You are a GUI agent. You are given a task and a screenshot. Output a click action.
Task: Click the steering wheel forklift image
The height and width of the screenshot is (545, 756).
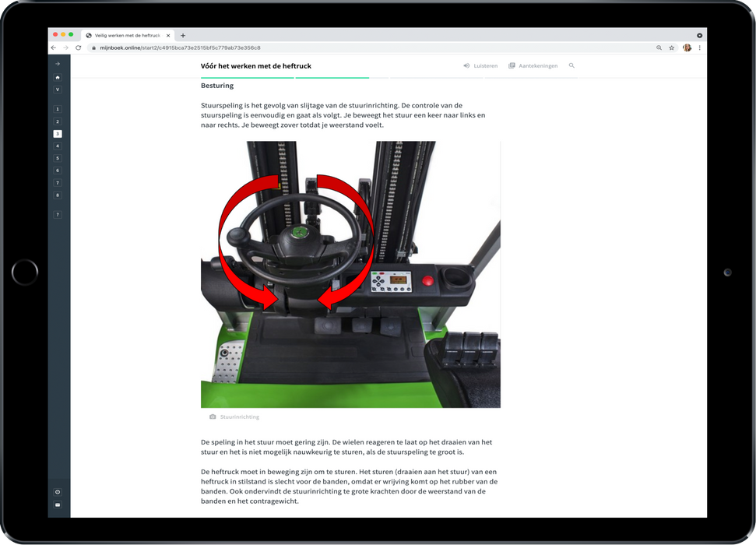click(350, 274)
